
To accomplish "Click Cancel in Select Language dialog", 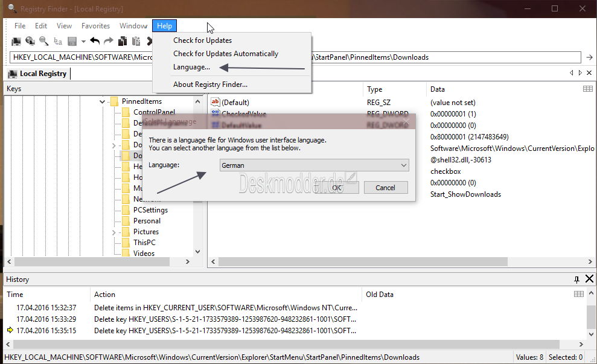I will click(x=386, y=188).
